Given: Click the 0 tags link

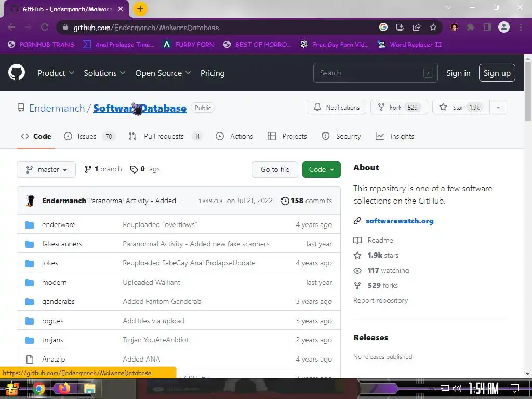Looking at the screenshot, I should (x=145, y=169).
